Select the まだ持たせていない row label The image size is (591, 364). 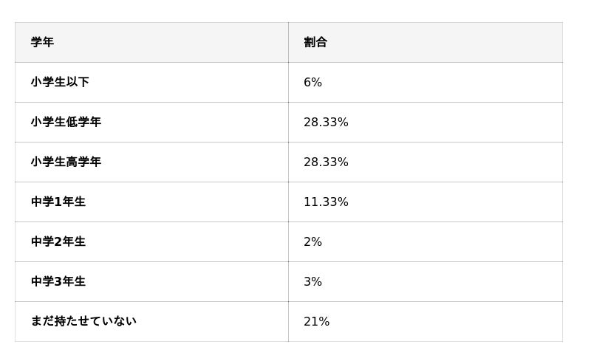83,321
